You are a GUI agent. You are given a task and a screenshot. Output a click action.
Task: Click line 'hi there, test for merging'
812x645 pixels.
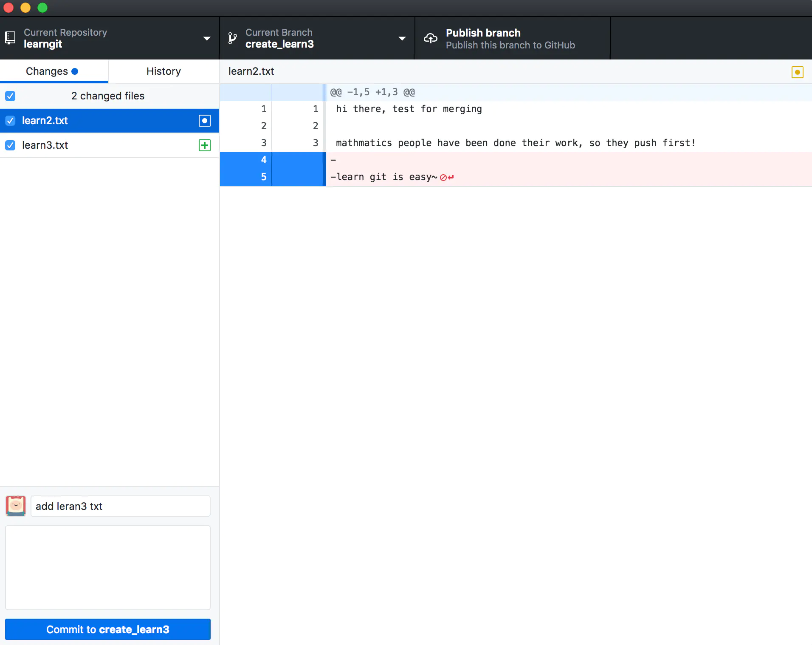point(409,109)
